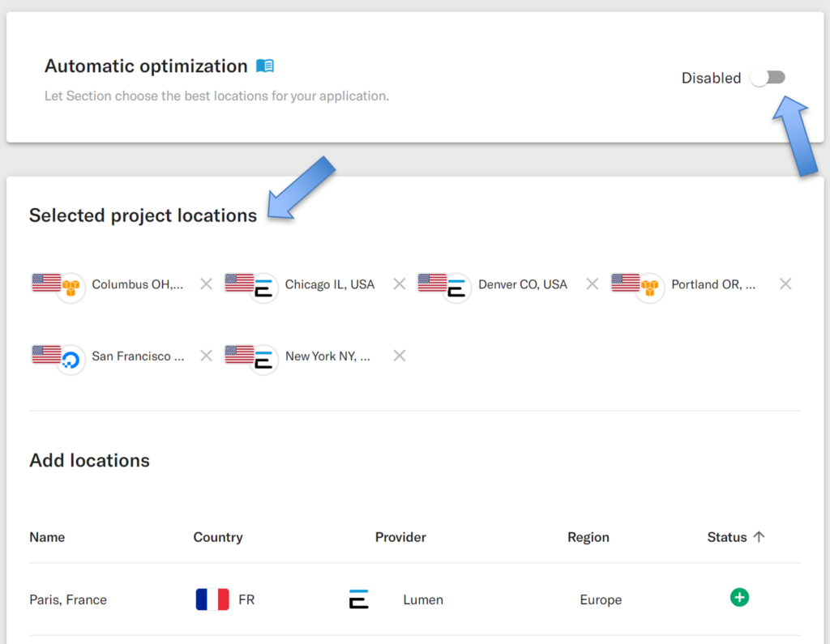This screenshot has width=830, height=644.
Task: Enable the Automatic optimization toggle
Action: [x=768, y=78]
